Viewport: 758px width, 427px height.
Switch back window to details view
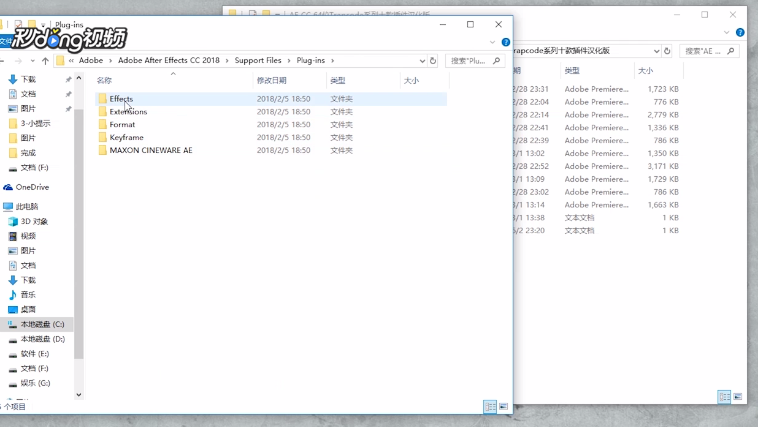click(x=724, y=397)
